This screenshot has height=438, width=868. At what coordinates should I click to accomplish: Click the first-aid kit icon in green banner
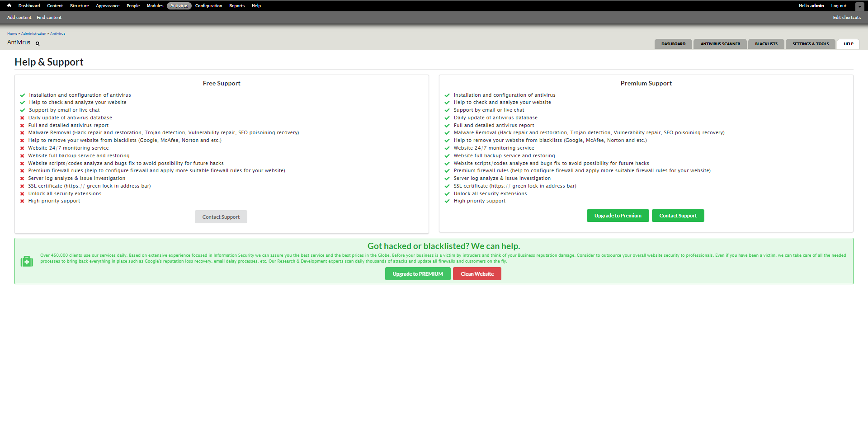tap(27, 261)
